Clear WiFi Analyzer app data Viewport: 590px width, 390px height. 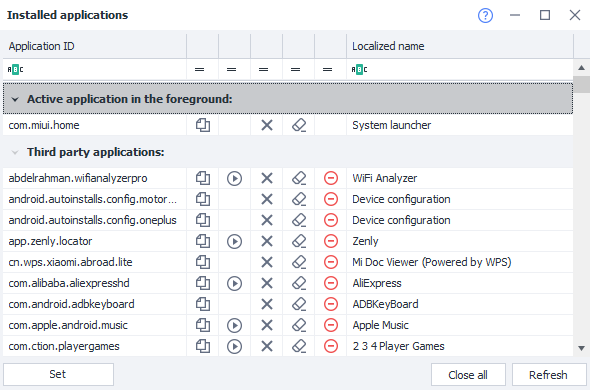click(299, 178)
